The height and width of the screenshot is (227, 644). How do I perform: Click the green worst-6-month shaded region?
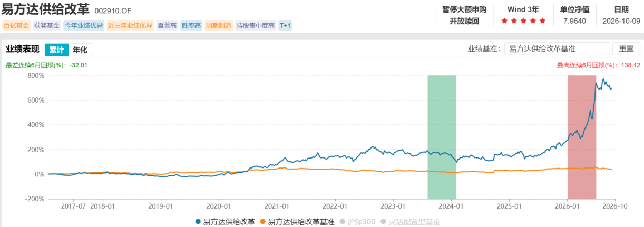pyautogui.click(x=442, y=137)
